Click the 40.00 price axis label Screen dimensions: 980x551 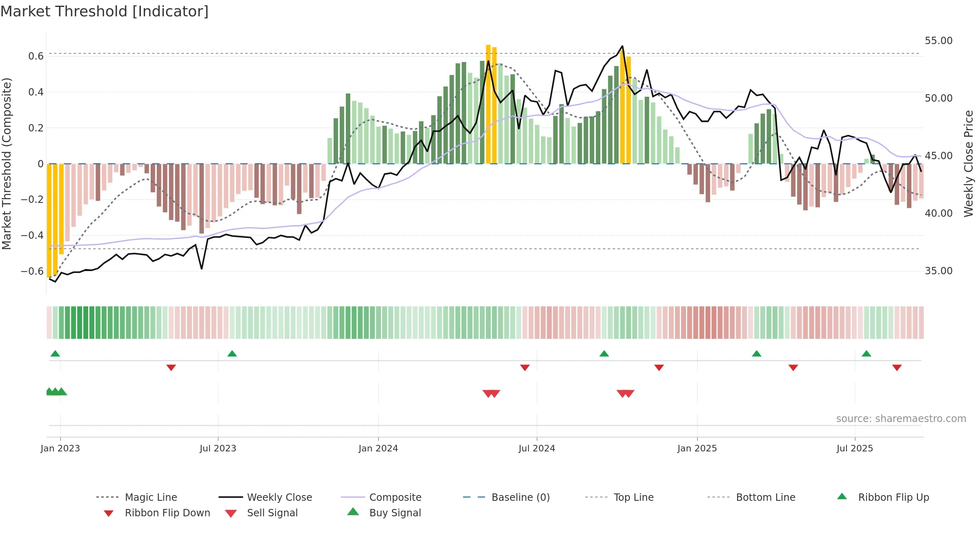(x=939, y=213)
